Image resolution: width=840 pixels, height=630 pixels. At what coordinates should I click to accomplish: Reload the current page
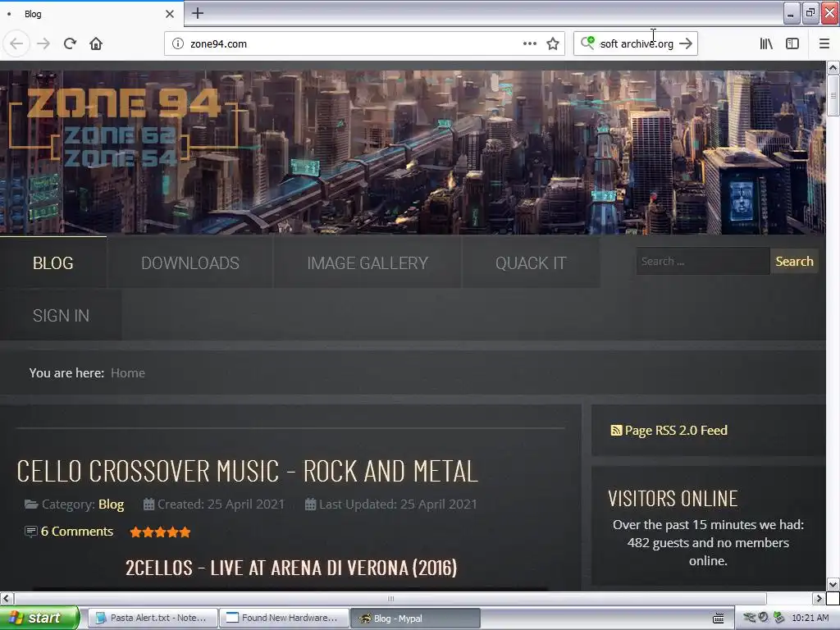[x=71, y=43]
